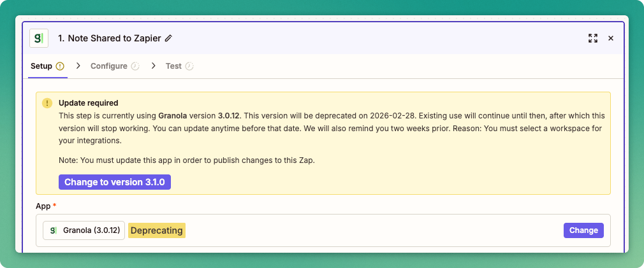Image resolution: width=644 pixels, height=268 pixels.
Task: Click the chevron between Configure and Test
Action: (x=154, y=66)
